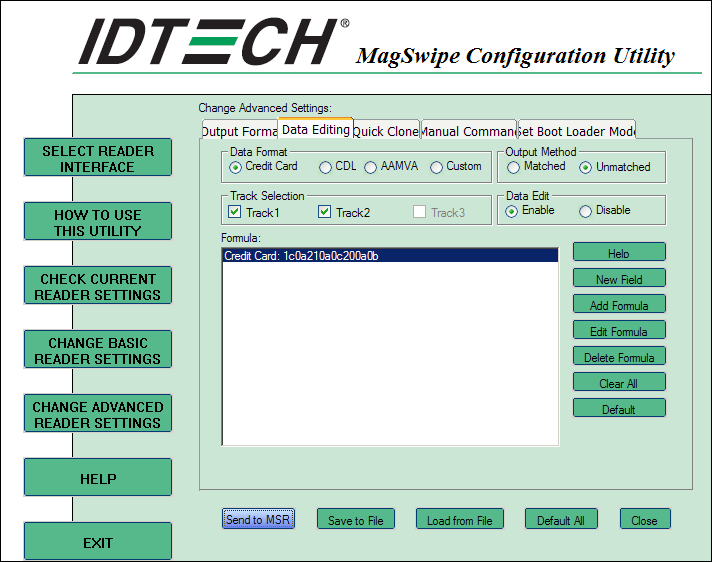Click the Help button beside the formula list
Viewport: 712px width, 562px height.
point(619,252)
